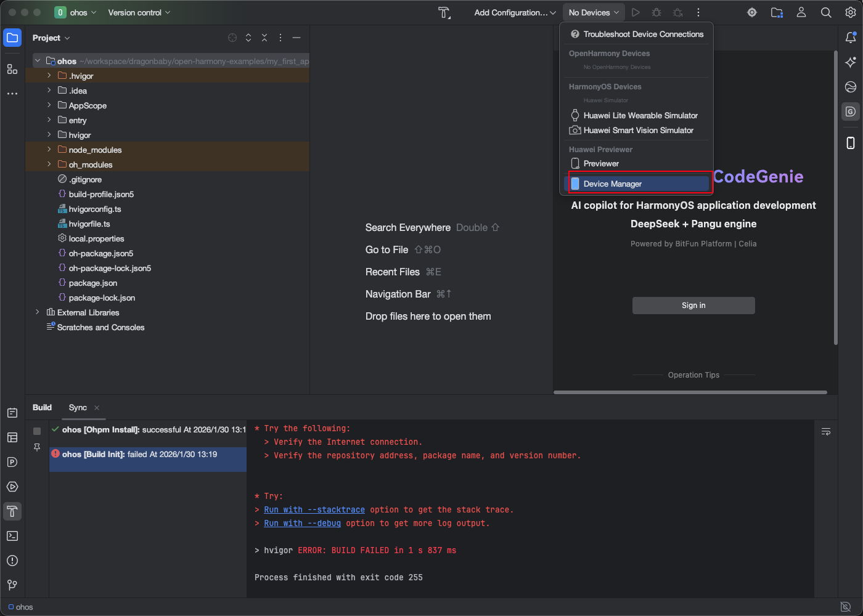This screenshot has height=616, width=863.
Task: Open the ohos project name dropdown
Action: coord(76,12)
